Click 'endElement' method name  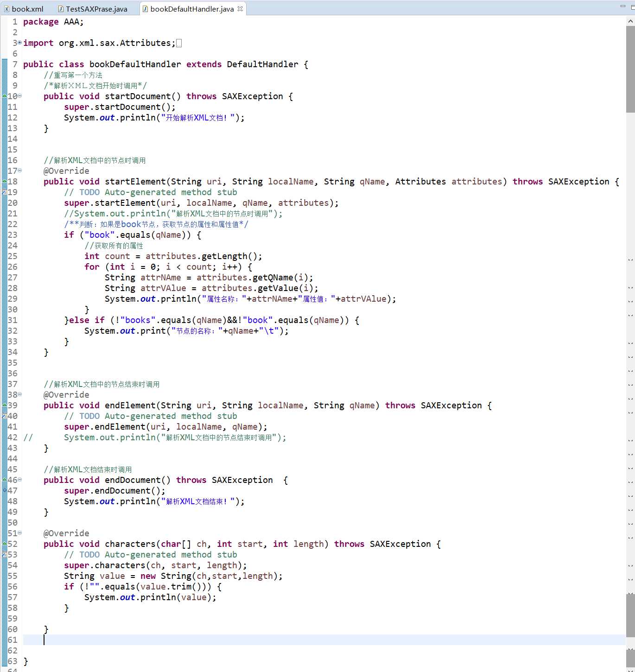(x=130, y=406)
